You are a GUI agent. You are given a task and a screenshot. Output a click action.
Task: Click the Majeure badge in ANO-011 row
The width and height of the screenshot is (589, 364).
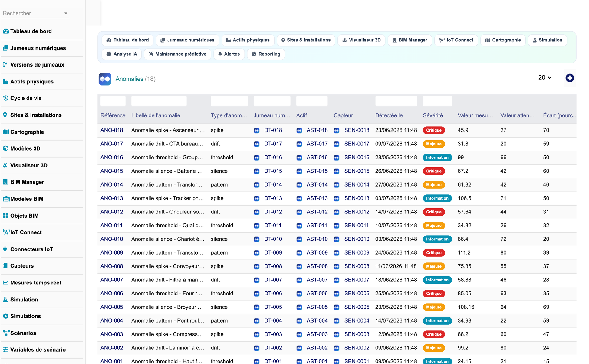point(434,226)
